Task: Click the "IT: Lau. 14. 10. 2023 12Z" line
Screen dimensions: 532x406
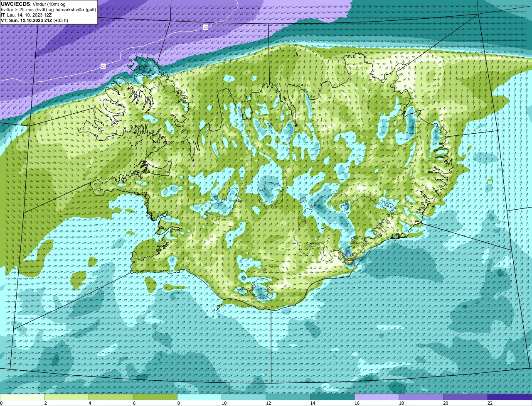Action: 26,15
